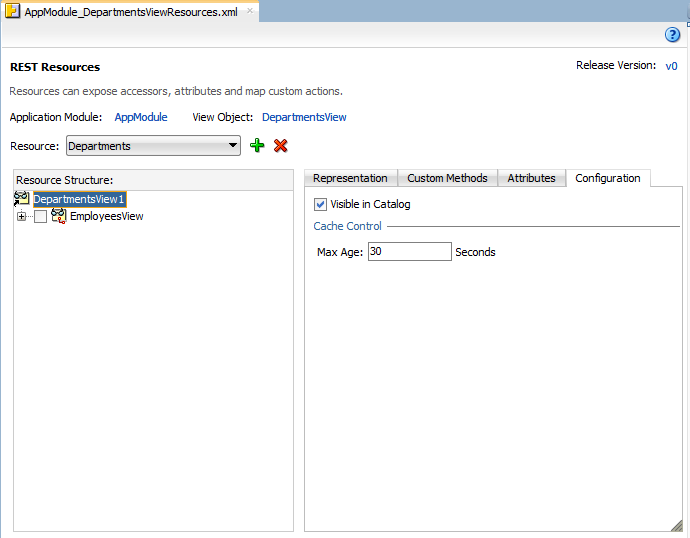Image resolution: width=690 pixels, height=538 pixels.
Task: Click the v0 release version link
Action: (x=671, y=66)
